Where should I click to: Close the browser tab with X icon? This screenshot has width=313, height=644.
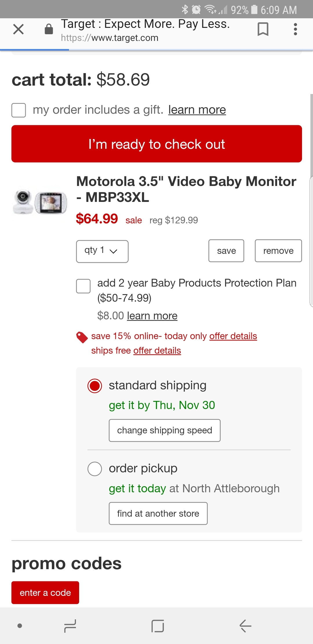(x=19, y=29)
